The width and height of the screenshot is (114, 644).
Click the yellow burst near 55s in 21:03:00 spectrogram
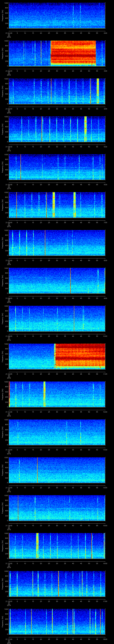(98, 91)
